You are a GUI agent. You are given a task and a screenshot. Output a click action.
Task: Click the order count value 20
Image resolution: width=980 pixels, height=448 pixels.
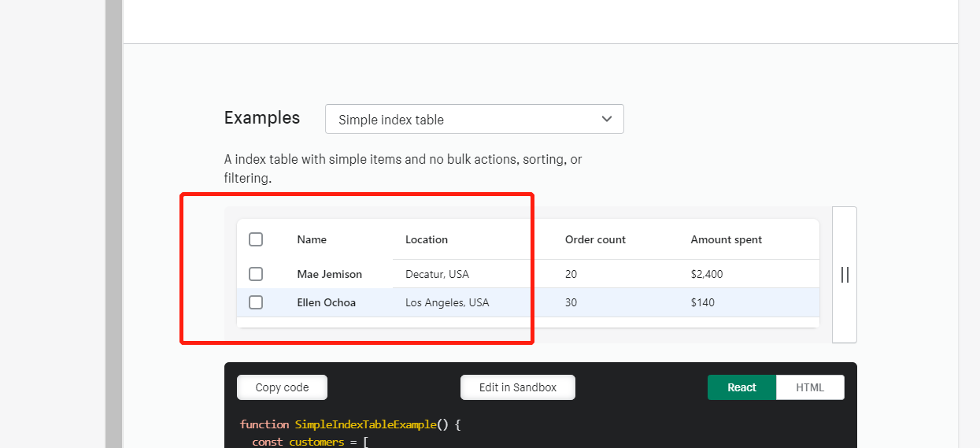(x=571, y=274)
